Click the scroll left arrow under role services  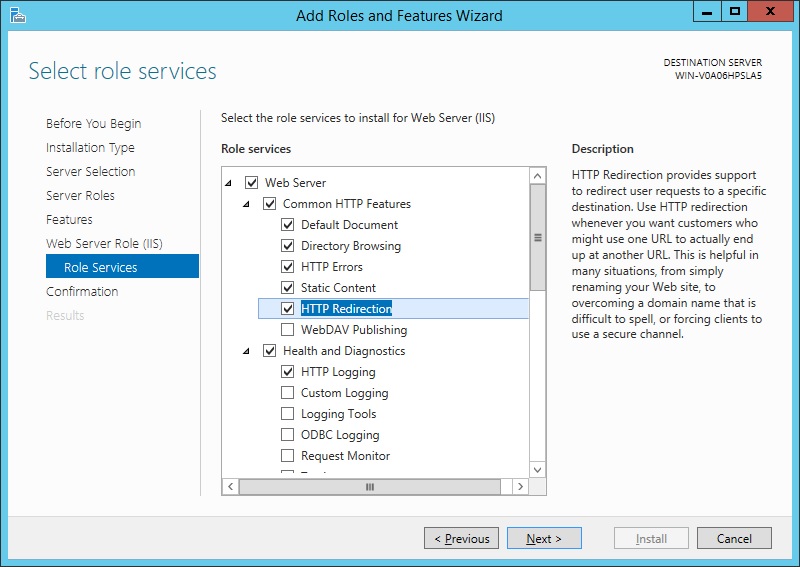[x=231, y=486]
